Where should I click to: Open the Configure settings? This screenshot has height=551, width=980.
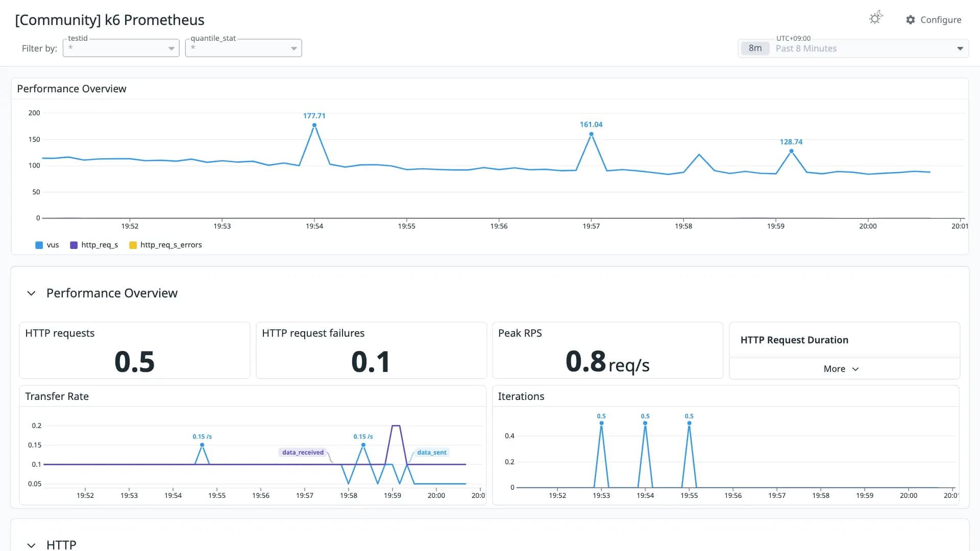(934, 20)
